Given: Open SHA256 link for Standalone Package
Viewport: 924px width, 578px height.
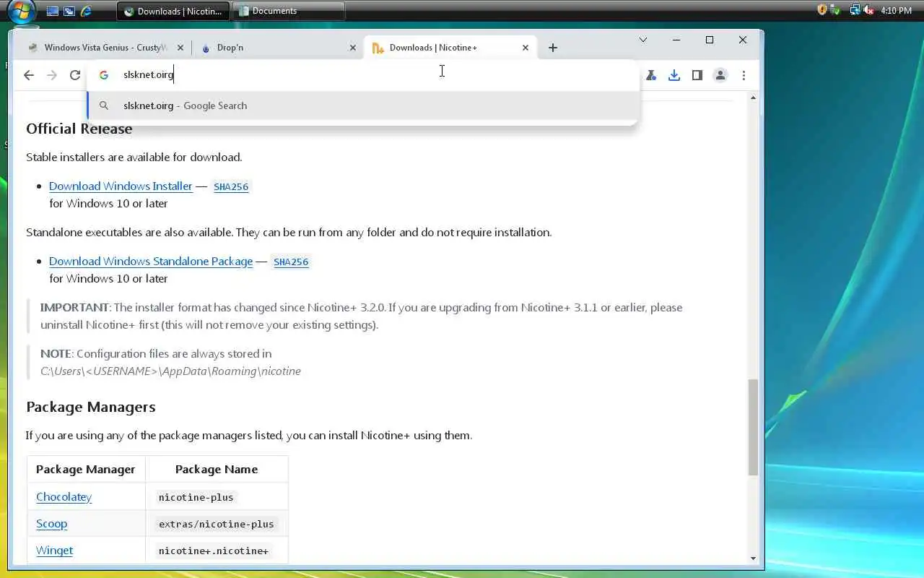Looking at the screenshot, I should tap(291, 262).
